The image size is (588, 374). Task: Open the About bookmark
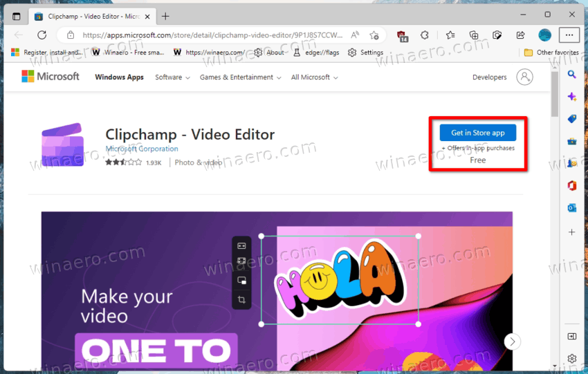click(269, 53)
